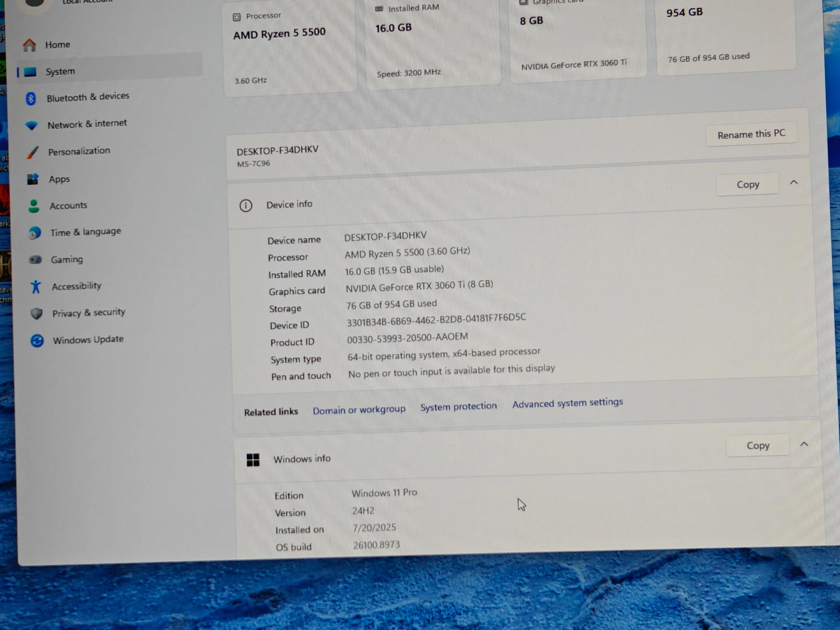840x630 pixels.
Task: Collapse the Device info section
Action: click(794, 182)
